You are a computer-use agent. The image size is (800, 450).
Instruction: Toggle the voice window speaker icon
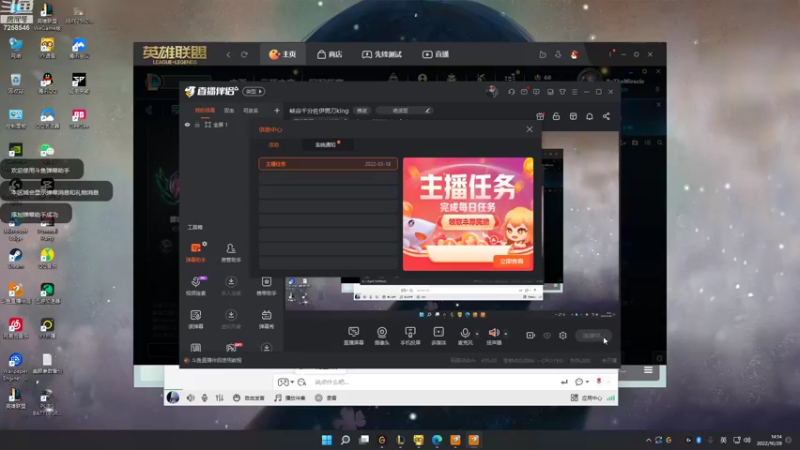click(190, 397)
